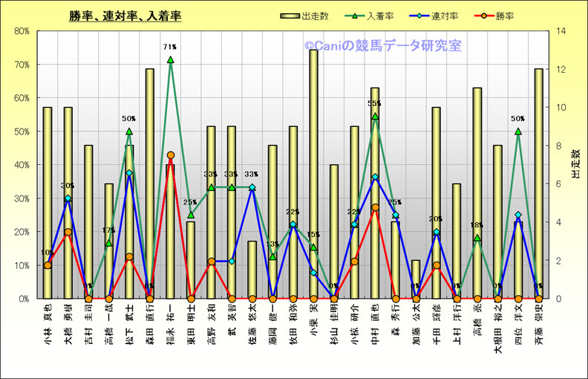Click the Caniの競馬データ研究室 watermark text
588x379 pixels.
(382, 46)
